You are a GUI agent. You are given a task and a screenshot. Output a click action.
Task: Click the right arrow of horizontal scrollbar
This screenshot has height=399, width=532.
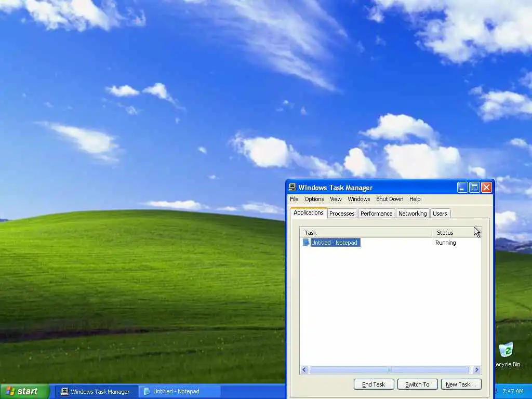(477, 369)
